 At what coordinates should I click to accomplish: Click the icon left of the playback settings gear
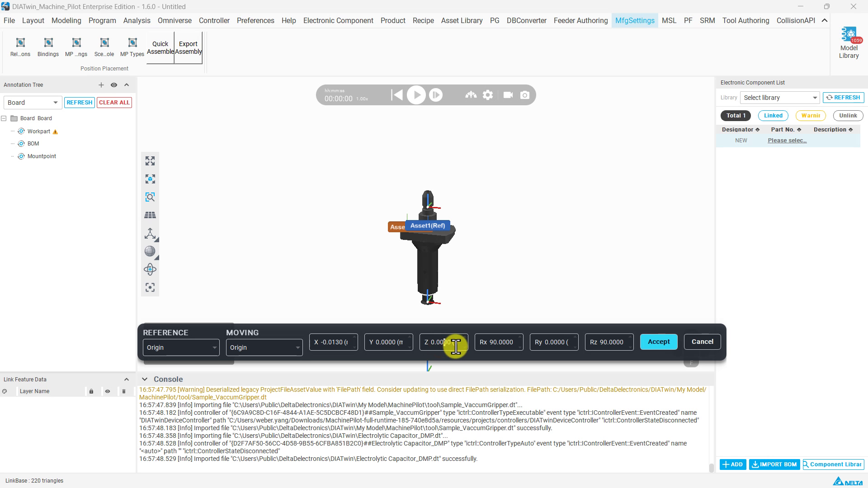[471, 95]
